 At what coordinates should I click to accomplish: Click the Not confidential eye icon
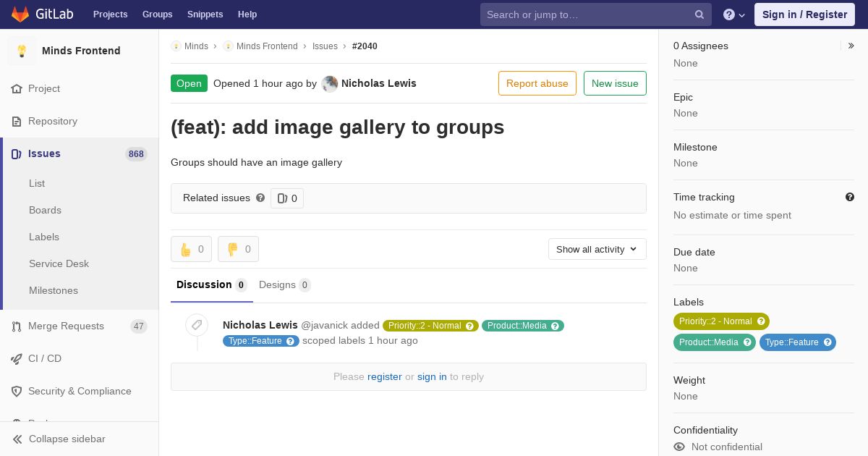pos(679,447)
